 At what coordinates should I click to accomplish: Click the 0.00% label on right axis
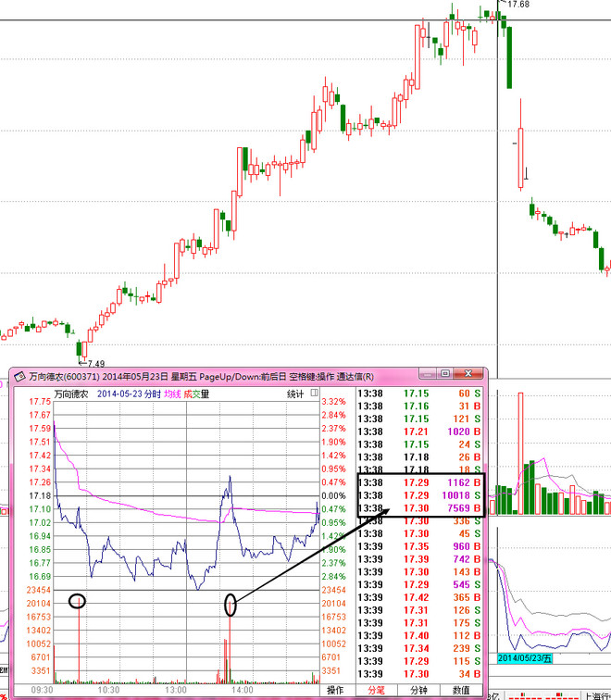(x=333, y=495)
